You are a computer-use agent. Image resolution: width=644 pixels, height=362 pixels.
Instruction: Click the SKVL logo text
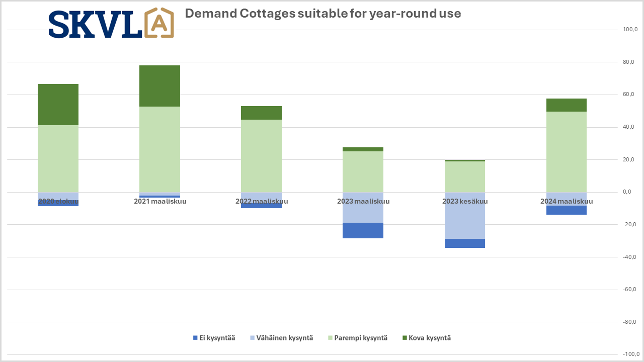pos(95,25)
